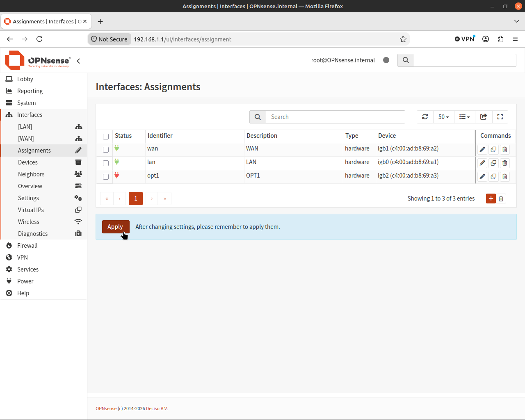This screenshot has height=420, width=525.
Task: Delete the opt1 interface row
Action: click(x=505, y=177)
